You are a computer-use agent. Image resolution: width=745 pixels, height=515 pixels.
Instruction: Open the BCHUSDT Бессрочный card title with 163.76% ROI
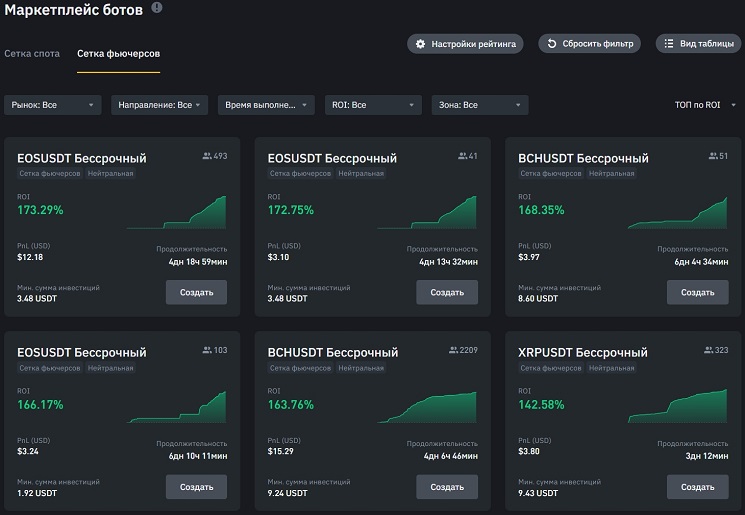(x=333, y=352)
